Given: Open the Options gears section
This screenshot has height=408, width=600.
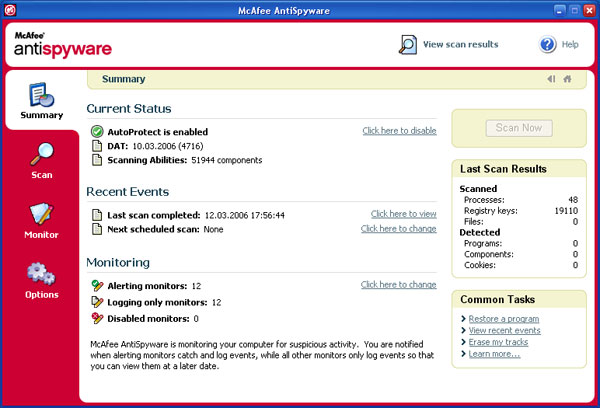Looking at the screenshot, I should (x=42, y=281).
